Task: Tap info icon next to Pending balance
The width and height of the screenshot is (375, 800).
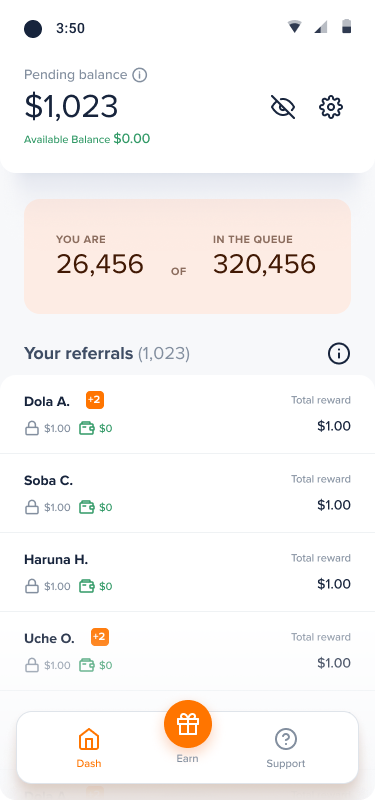Action: pyautogui.click(x=139, y=75)
